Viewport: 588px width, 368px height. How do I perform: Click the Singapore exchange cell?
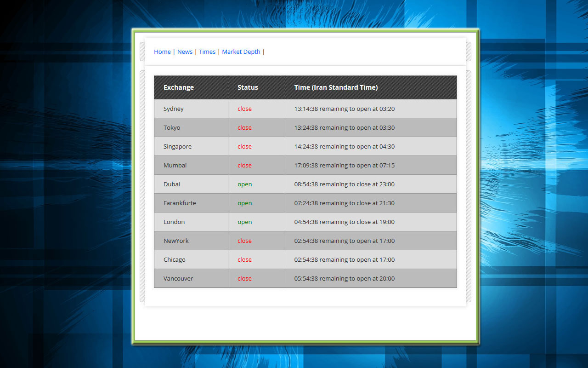(x=177, y=147)
